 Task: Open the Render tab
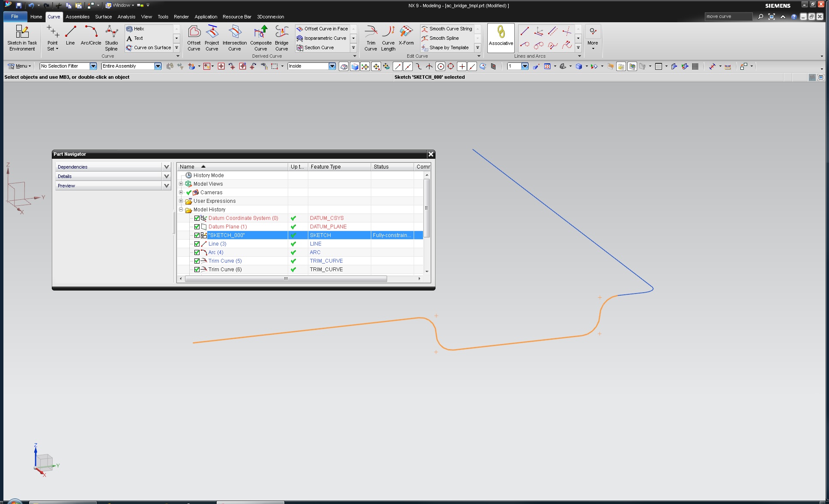(x=181, y=17)
